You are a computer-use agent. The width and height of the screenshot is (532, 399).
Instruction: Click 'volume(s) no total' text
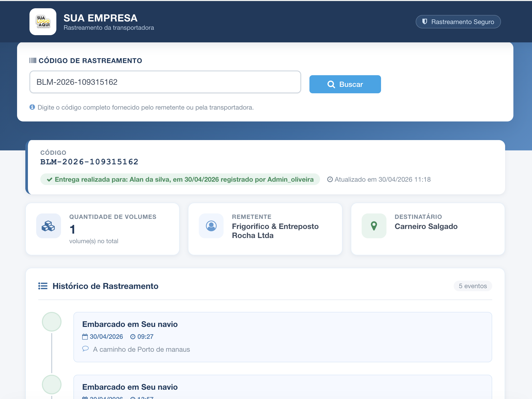coord(94,241)
